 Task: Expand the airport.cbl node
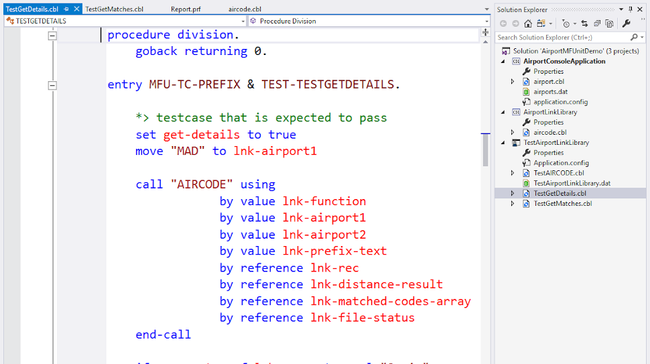tap(512, 82)
